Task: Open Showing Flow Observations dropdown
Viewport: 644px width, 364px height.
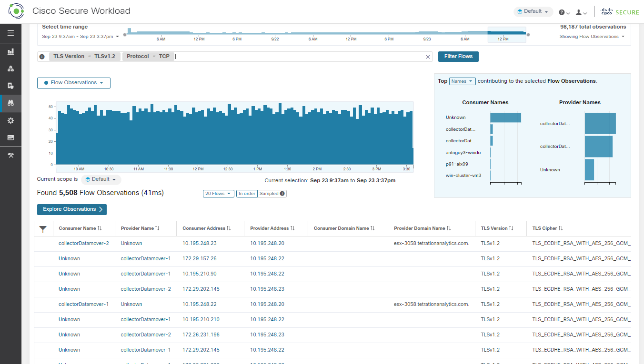Action: click(592, 37)
